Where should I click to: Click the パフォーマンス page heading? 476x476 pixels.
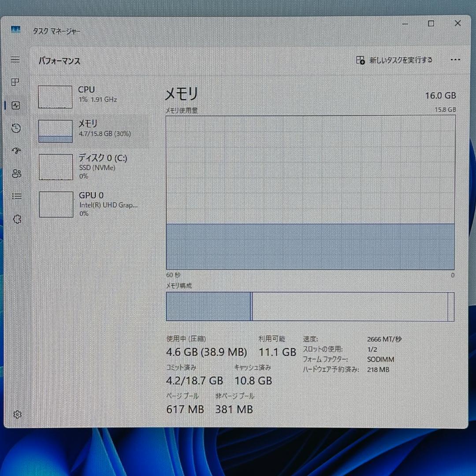59,61
